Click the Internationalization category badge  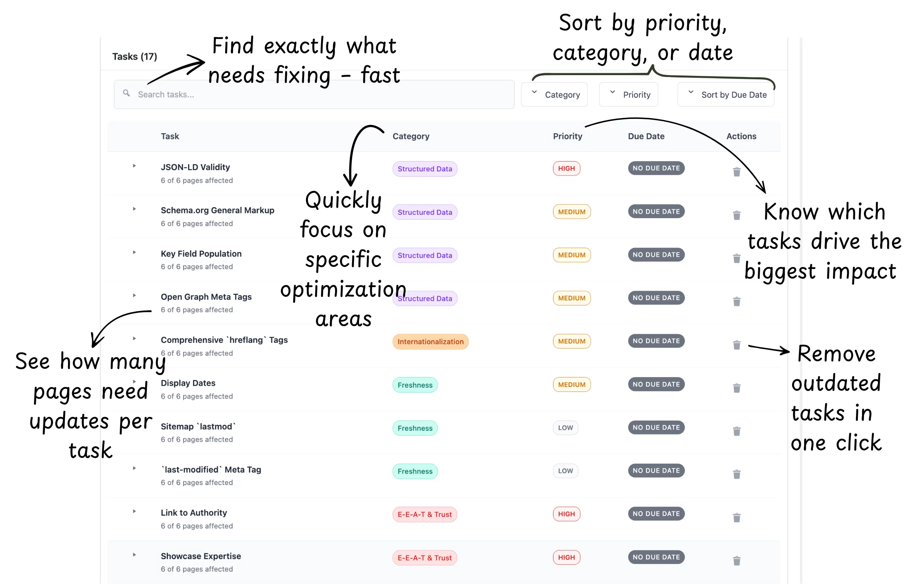430,342
